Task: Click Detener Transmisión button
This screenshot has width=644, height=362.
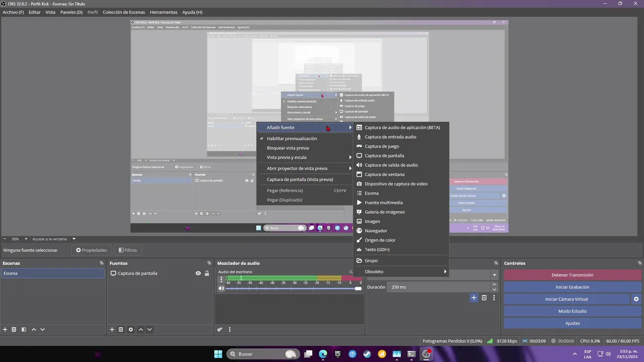Action: point(573,275)
